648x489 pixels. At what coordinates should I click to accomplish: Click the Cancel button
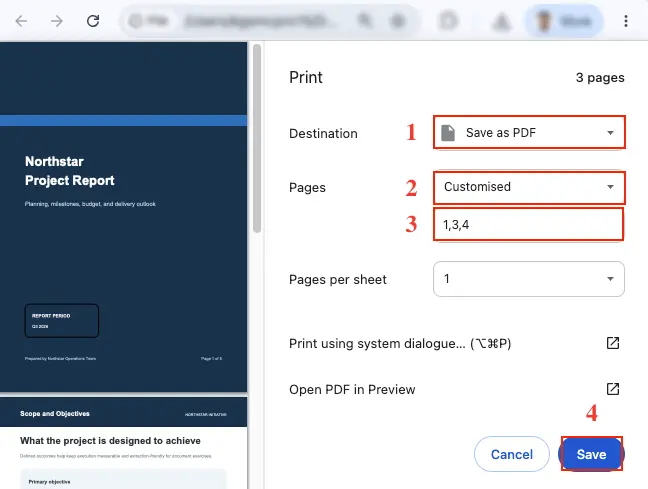pos(512,454)
